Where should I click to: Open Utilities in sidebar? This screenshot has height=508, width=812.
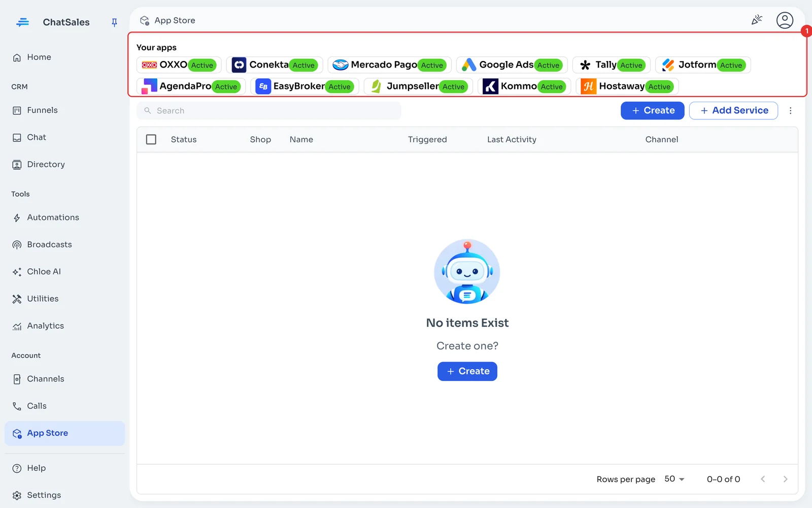[64, 299]
